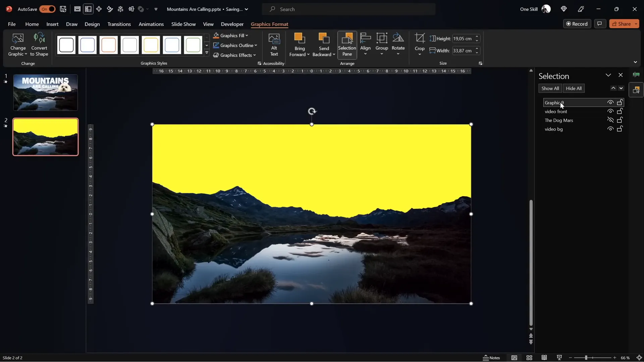Click the Hide All button
644x362 pixels.
pos(574,88)
